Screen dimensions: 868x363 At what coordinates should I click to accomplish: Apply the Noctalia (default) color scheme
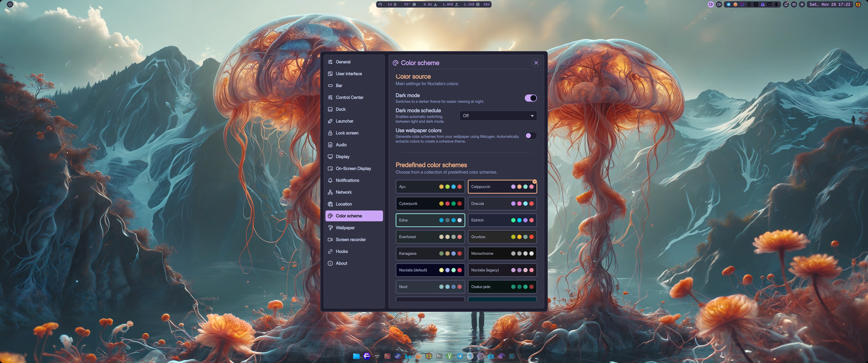[x=430, y=270]
